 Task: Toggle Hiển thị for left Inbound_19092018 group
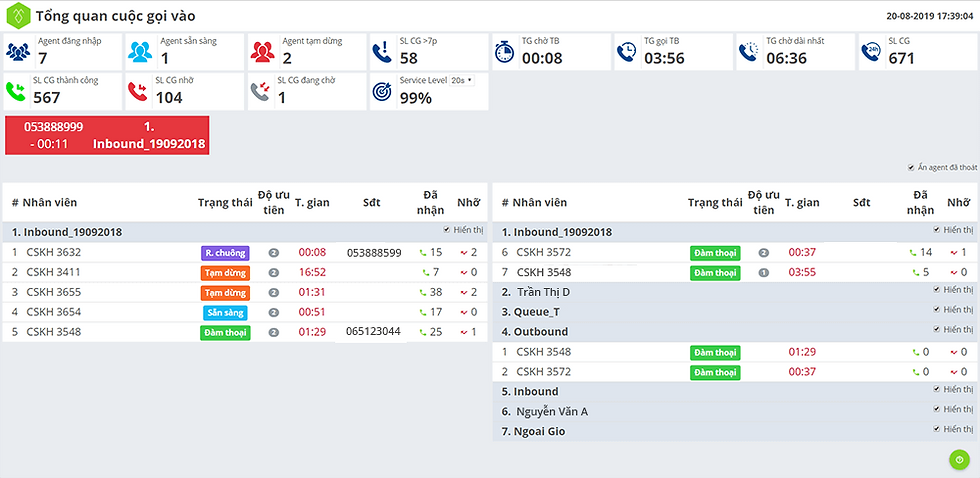click(x=447, y=229)
